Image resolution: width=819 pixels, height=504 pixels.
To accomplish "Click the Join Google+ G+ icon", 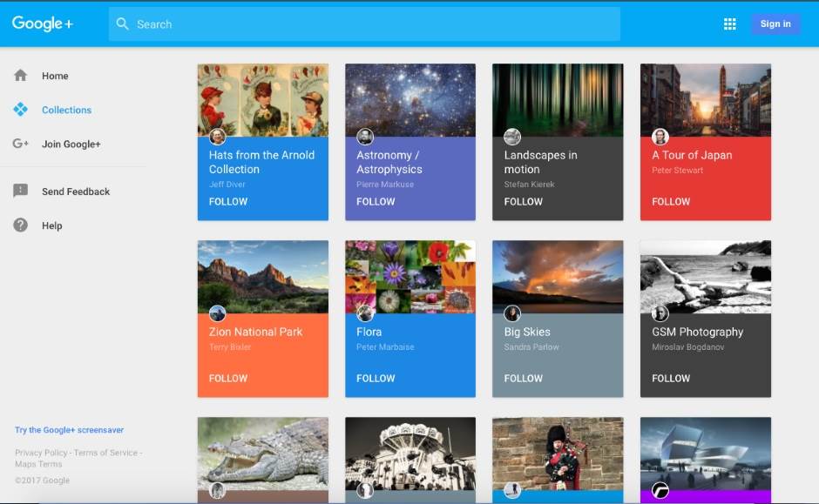I will (21, 144).
